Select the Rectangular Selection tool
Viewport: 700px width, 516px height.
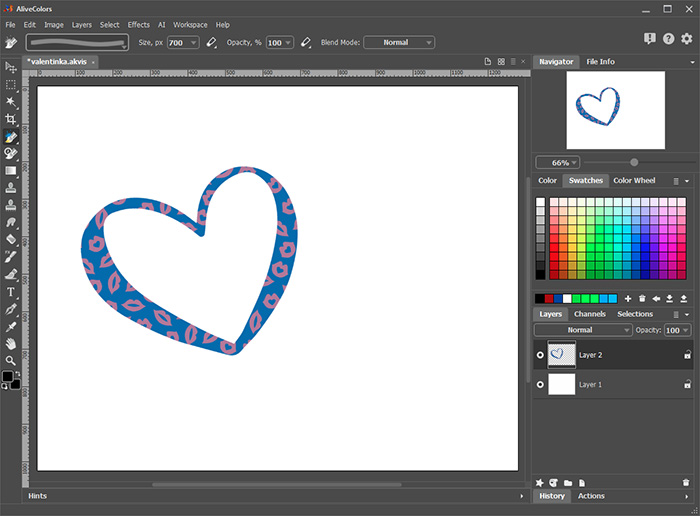tap(10, 85)
